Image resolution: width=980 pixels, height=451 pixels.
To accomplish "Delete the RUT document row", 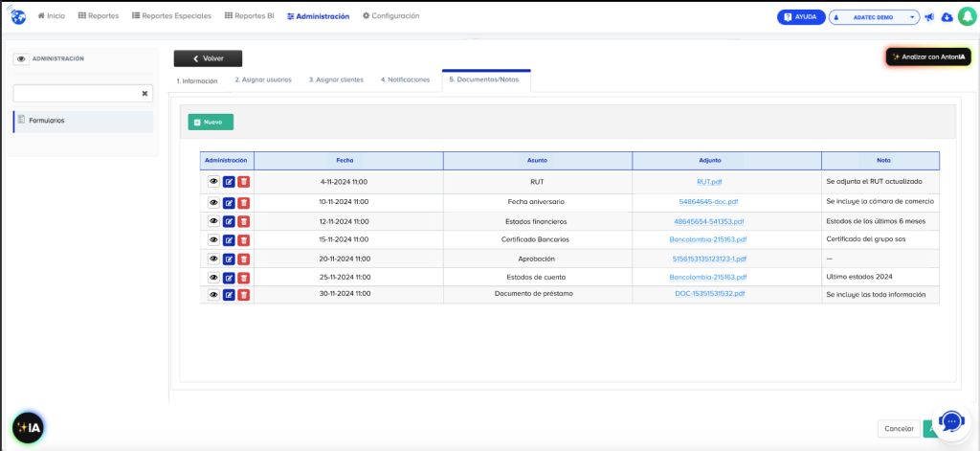I will (244, 181).
